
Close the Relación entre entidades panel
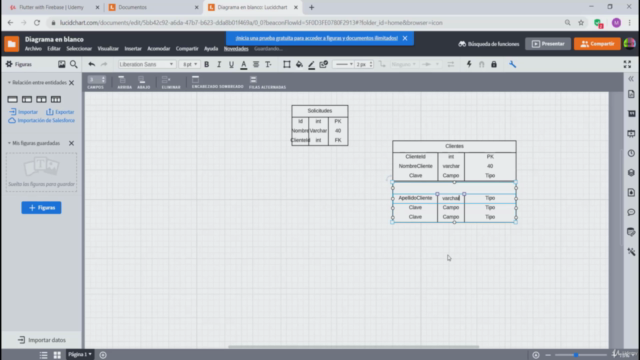71,83
